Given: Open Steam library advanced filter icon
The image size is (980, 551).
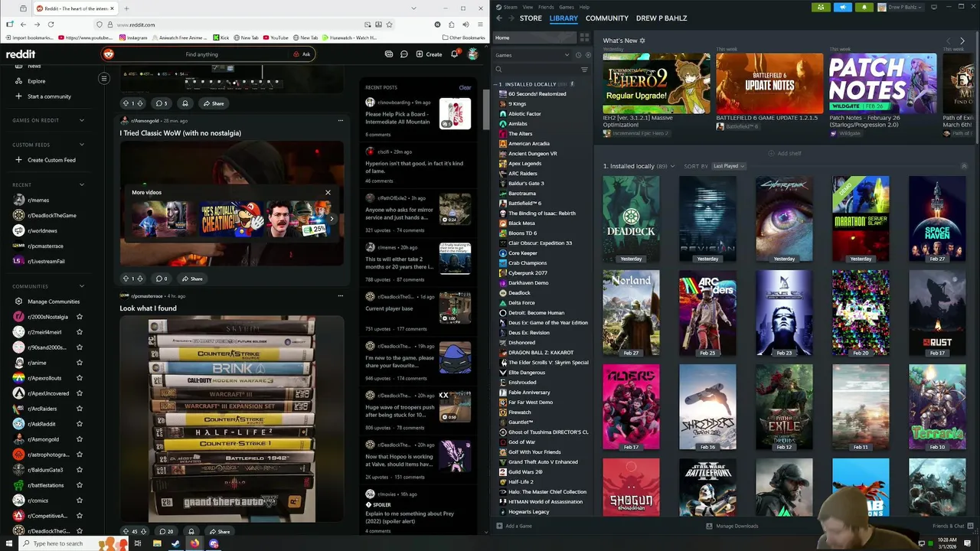Looking at the screenshot, I should click(584, 70).
